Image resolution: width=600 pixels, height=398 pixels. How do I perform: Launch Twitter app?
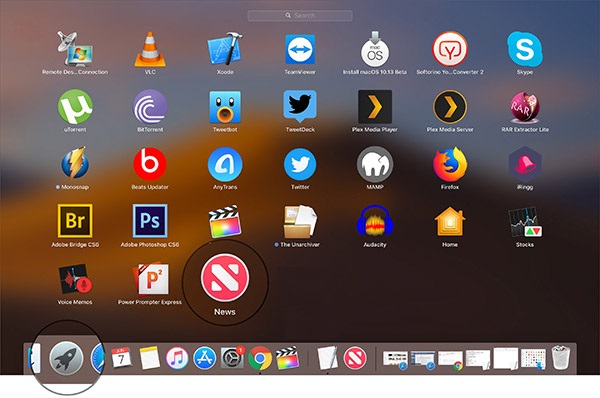coord(300,164)
